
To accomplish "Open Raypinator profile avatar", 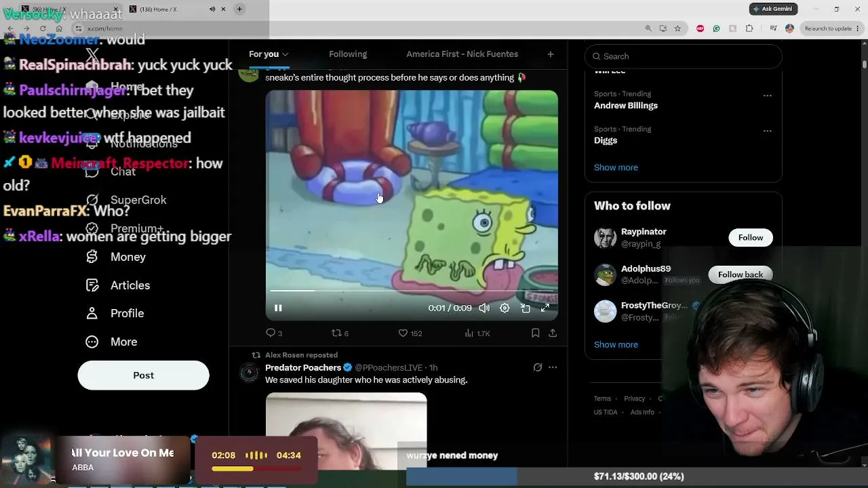I will coord(605,237).
